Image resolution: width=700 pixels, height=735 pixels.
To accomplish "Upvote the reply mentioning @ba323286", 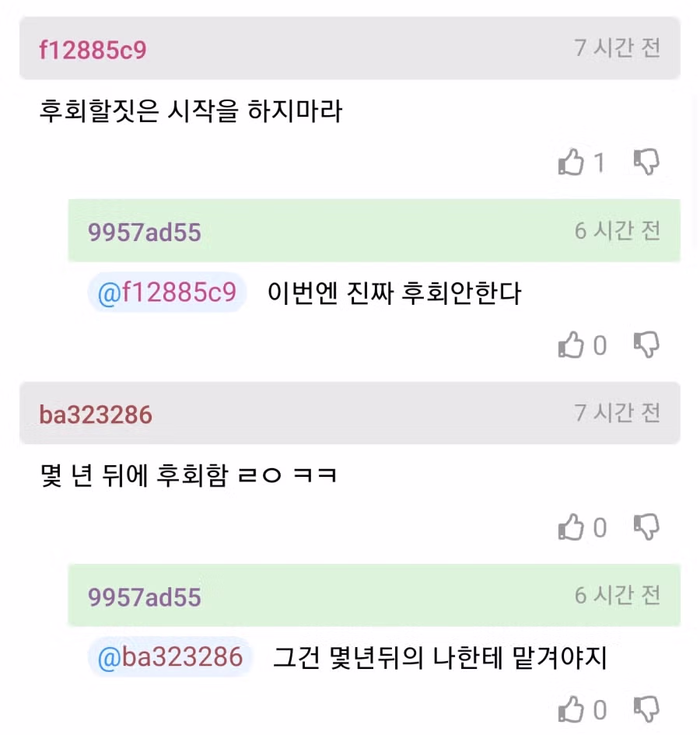I will pos(572,710).
